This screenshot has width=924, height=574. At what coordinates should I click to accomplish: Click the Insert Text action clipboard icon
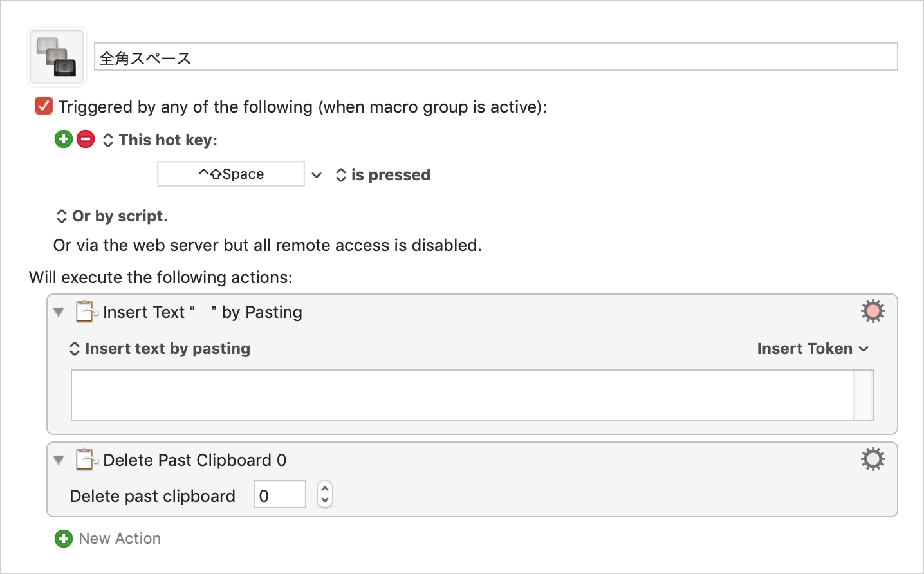[x=86, y=311]
